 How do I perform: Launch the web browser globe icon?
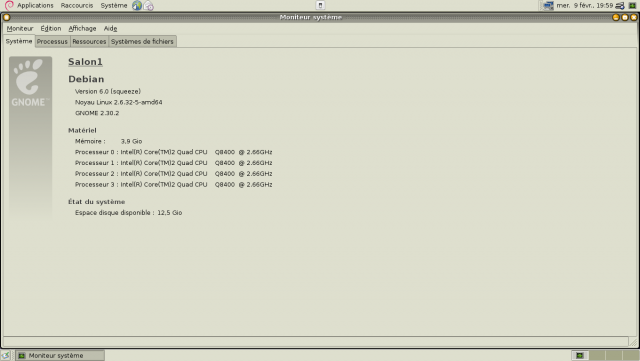[x=137, y=6]
